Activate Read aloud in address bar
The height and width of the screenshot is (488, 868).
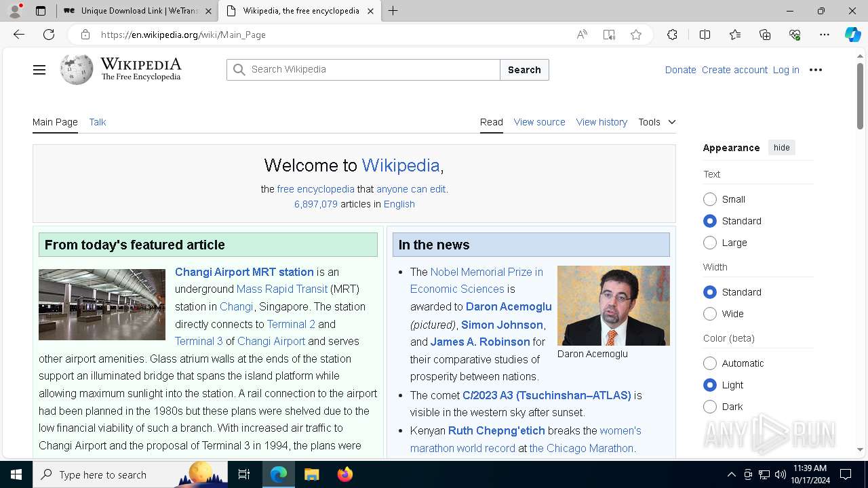582,35
